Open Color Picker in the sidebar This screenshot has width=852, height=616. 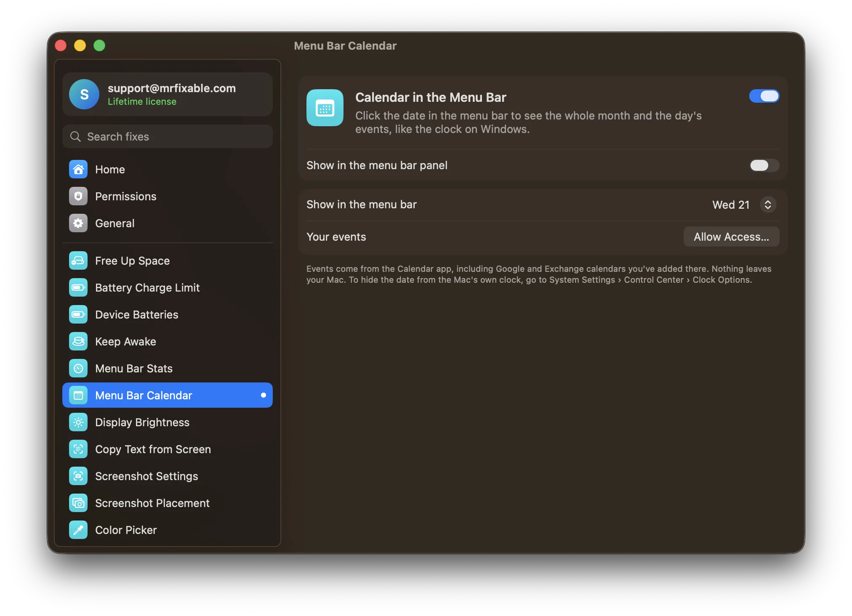click(168, 530)
